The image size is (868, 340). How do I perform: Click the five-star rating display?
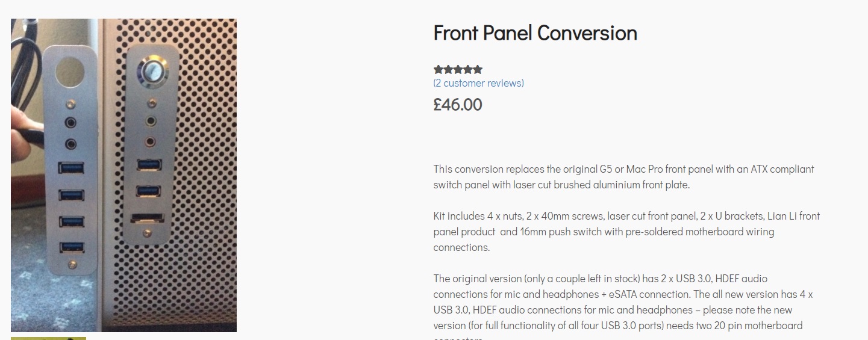(x=458, y=70)
